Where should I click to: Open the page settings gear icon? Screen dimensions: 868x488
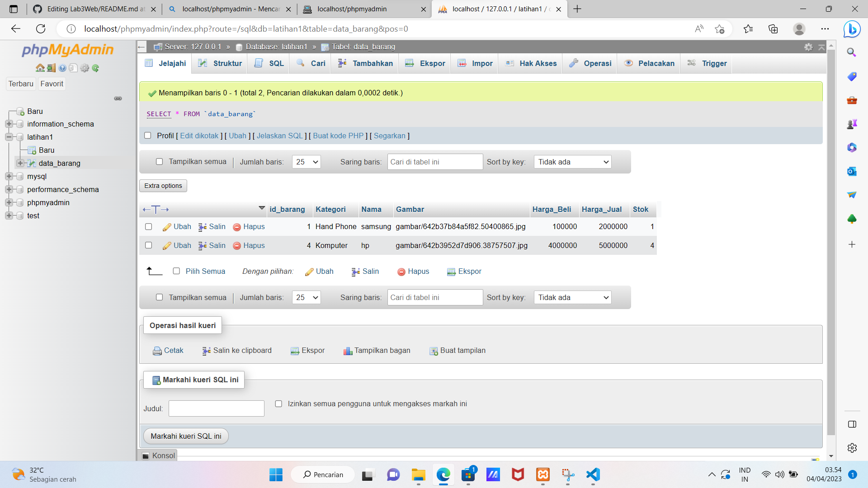(808, 47)
